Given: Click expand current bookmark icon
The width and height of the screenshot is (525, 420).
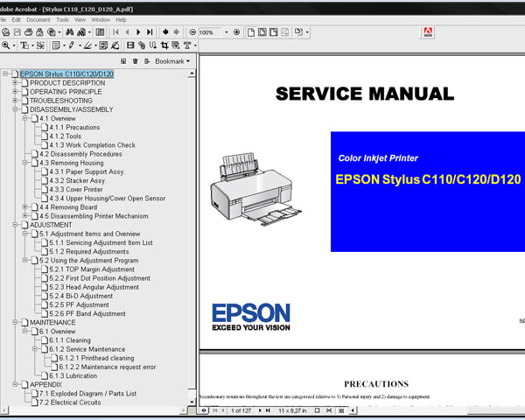Looking at the screenshot, I should pyautogui.click(x=147, y=61).
